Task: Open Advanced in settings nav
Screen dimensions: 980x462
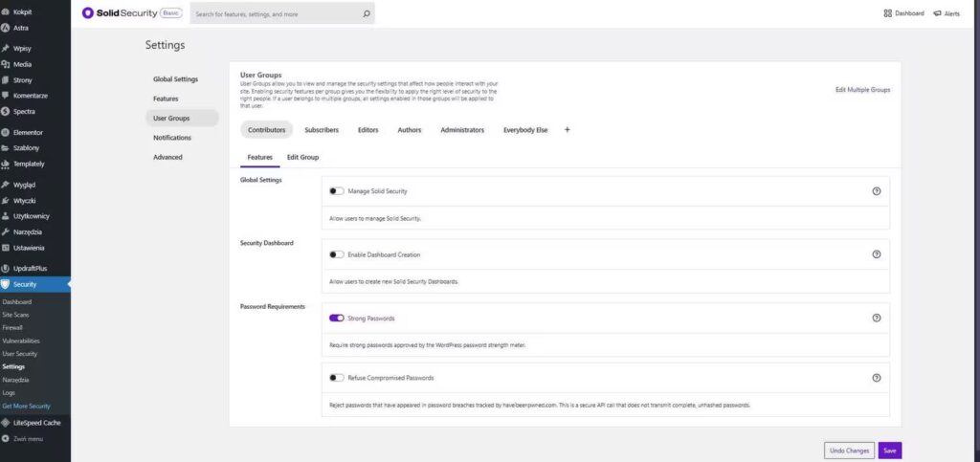Action: pyautogui.click(x=167, y=157)
